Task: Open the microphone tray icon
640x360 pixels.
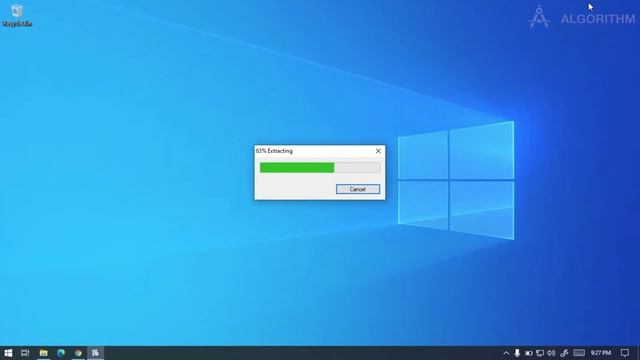Action: [x=517, y=353]
